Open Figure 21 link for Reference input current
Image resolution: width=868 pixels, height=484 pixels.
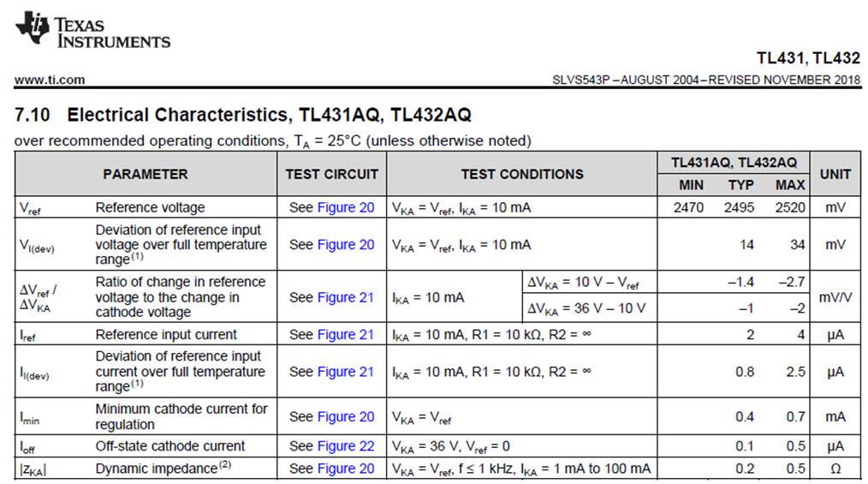tap(346, 334)
